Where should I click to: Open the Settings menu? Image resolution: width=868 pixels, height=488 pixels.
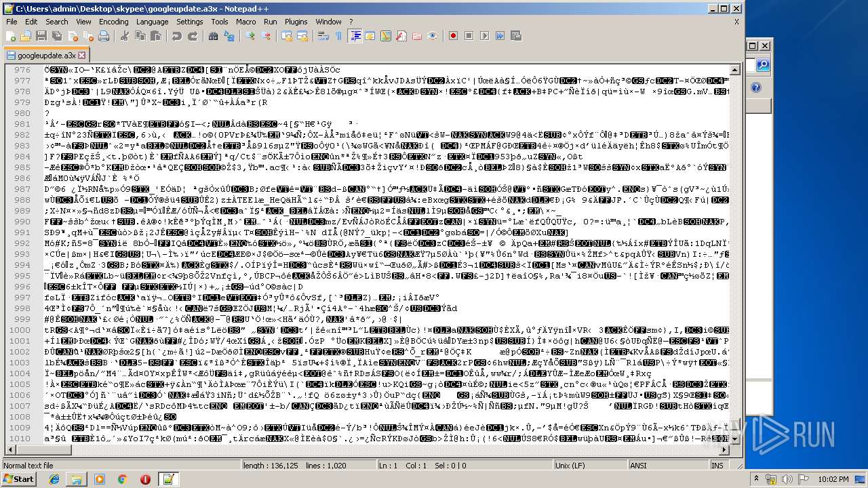[190, 22]
